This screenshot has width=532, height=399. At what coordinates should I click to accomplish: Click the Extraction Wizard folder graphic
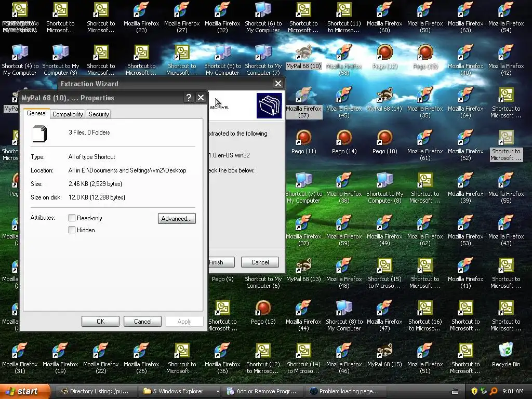(x=269, y=105)
